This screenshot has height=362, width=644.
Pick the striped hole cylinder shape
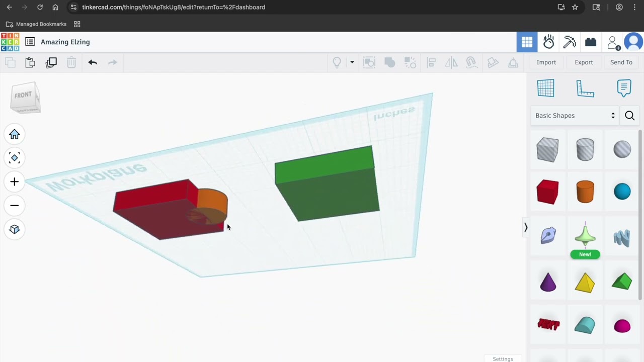[585, 150]
